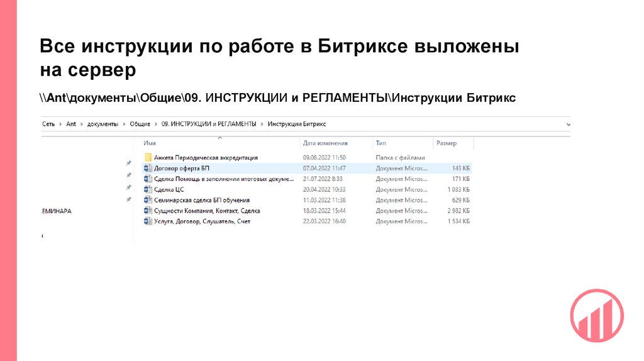The width and height of the screenshot is (644, 361).
Task: Click Word icon of Сделка Помощь в заполнении
Action: point(148,179)
